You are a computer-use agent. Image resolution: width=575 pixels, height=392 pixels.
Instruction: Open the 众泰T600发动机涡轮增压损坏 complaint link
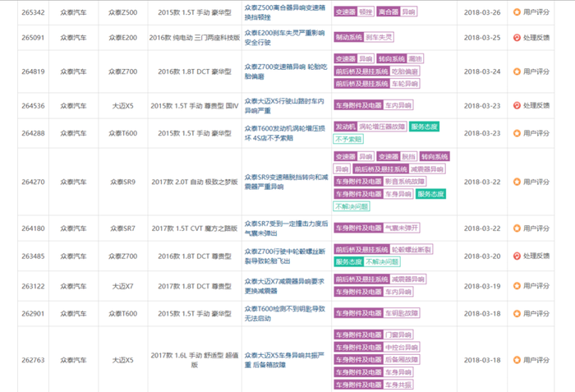point(284,133)
